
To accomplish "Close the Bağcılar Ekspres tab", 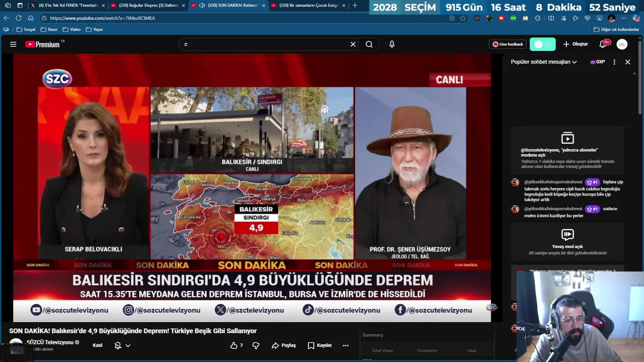I will coord(183,5).
